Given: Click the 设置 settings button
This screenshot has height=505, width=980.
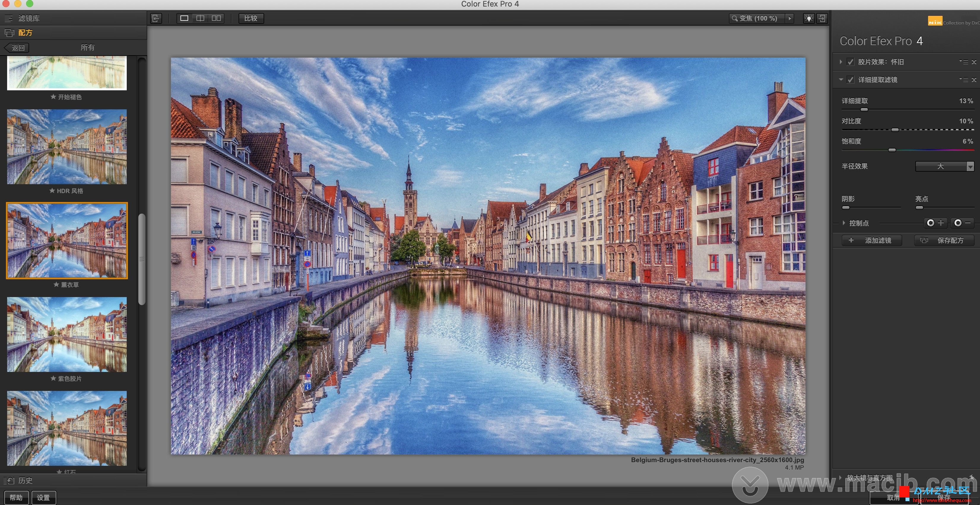Looking at the screenshot, I should (43, 497).
